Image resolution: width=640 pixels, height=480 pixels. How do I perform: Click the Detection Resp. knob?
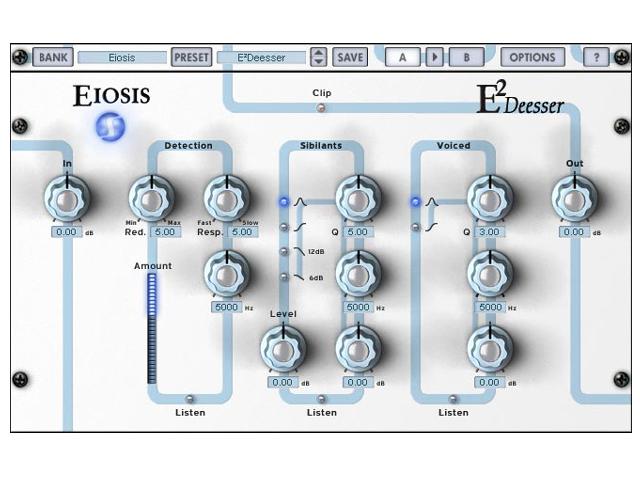pos(227,199)
